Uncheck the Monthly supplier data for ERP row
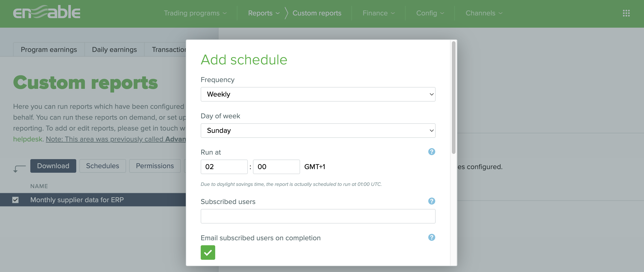 click(x=15, y=200)
